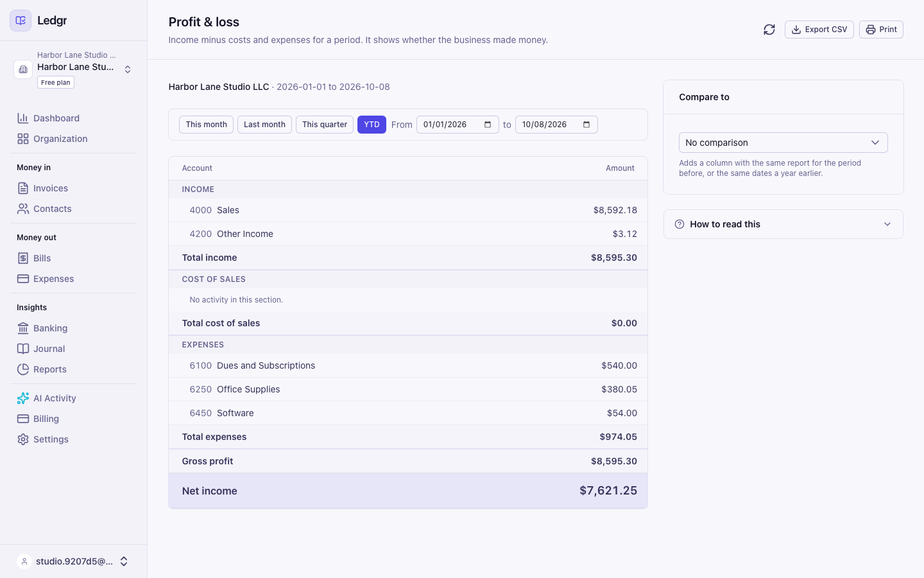Click the help icon beside How to read this
The image size is (924, 578).
tap(680, 224)
